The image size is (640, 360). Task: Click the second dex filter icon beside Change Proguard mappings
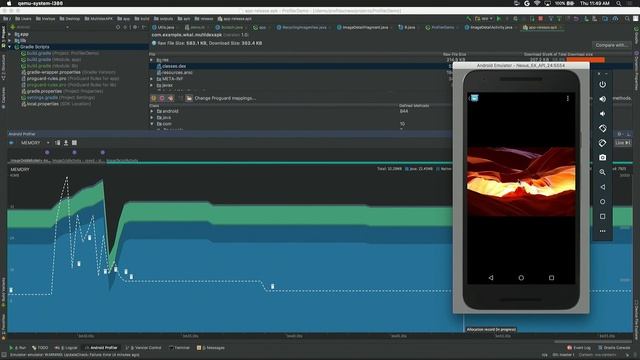pyautogui.click(x=162, y=98)
